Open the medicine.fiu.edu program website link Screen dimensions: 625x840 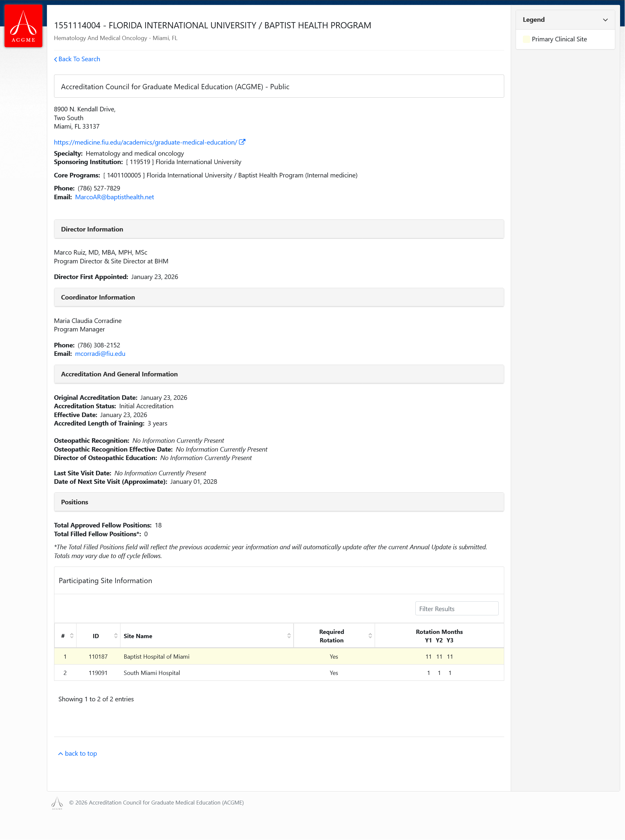(x=145, y=142)
